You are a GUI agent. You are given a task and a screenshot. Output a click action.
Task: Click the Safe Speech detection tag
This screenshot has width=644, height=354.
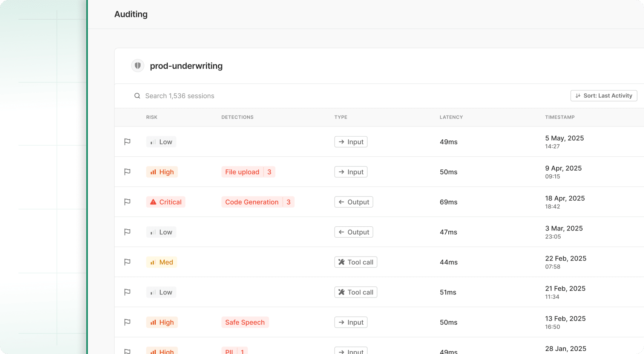(x=245, y=322)
